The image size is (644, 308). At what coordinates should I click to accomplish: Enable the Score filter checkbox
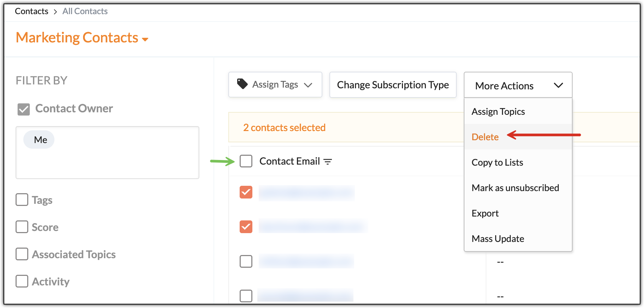click(x=22, y=227)
